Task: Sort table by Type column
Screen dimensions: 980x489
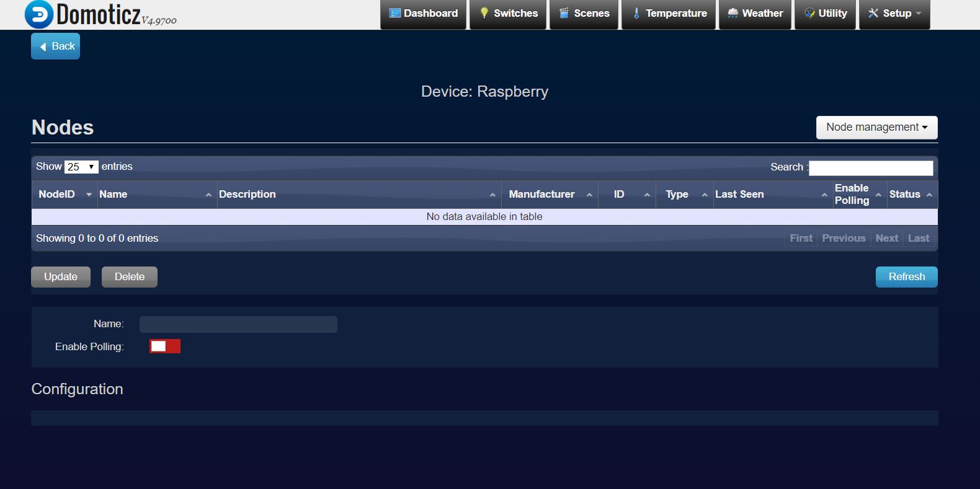Action: [685, 195]
